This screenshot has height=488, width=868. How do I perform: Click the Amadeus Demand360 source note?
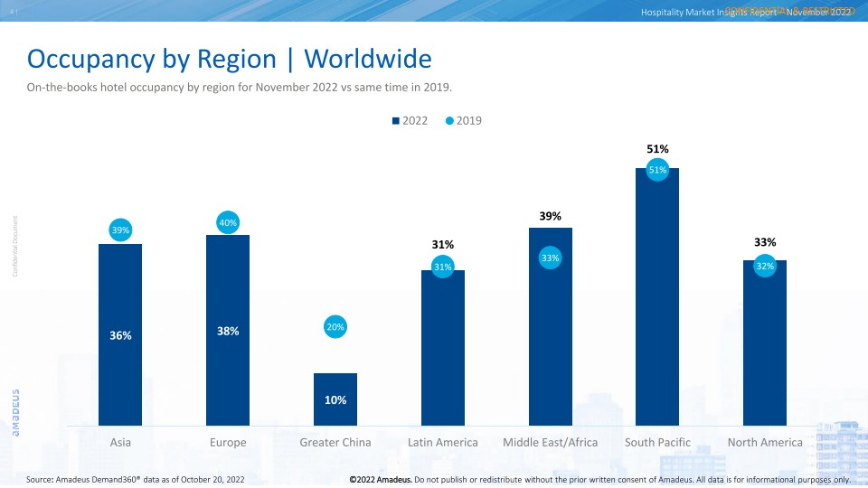tap(135, 480)
